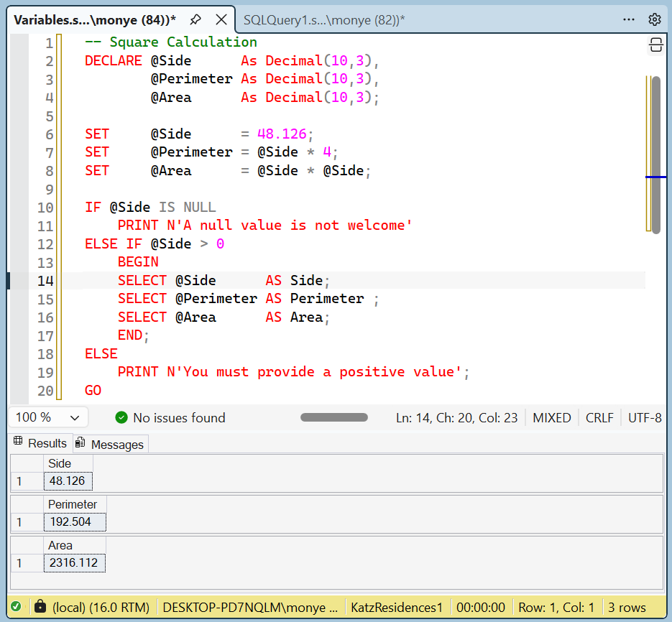Image resolution: width=672 pixels, height=622 pixels.
Task: Click the value 48.126 on line 6
Action: (282, 134)
